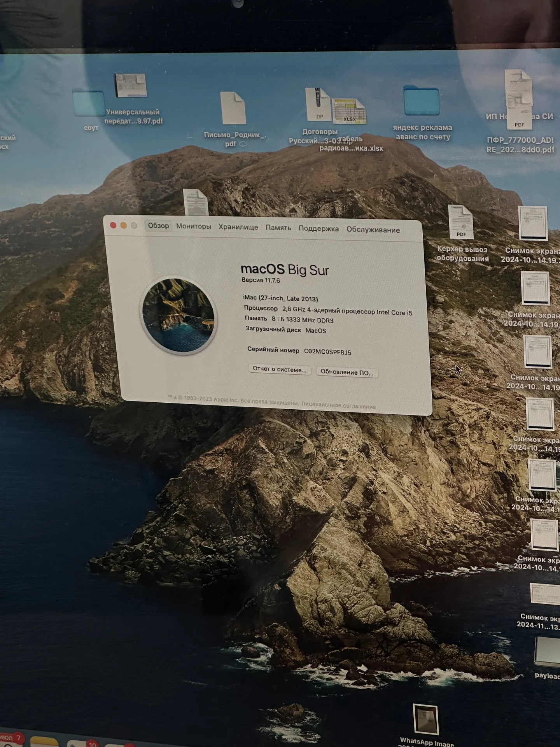Click the Обновление ПО button

click(x=346, y=372)
